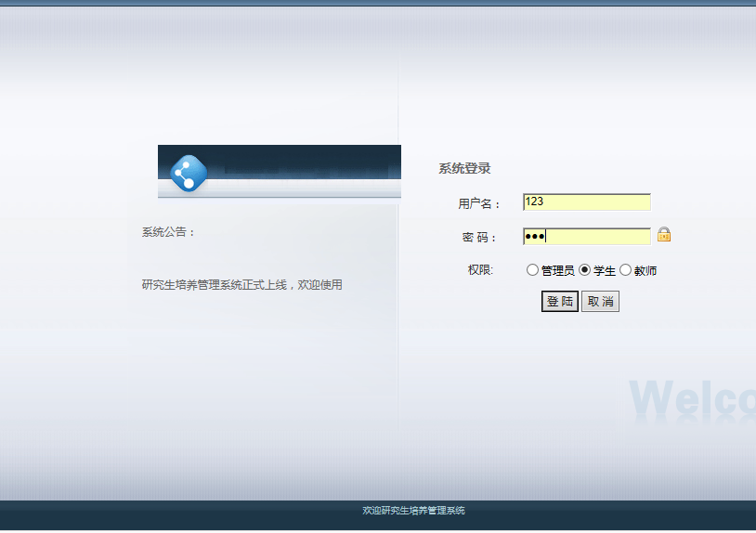Focus the 密码 password input field
Image resolution: width=756 pixels, height=533 pixels.
click(x=587, y=236)
